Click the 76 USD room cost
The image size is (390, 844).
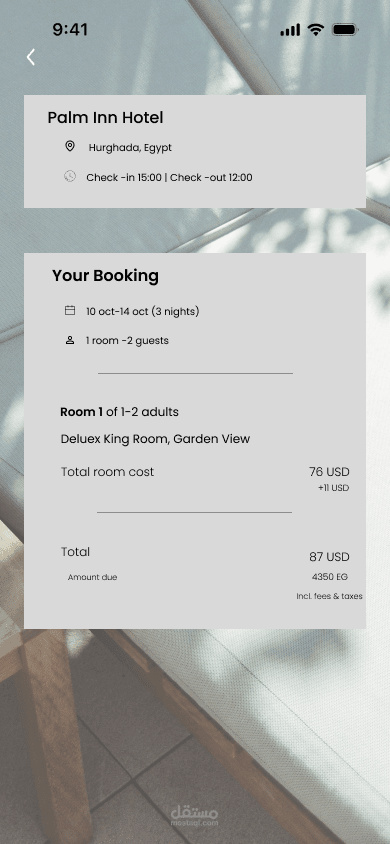tap(329, 472)
